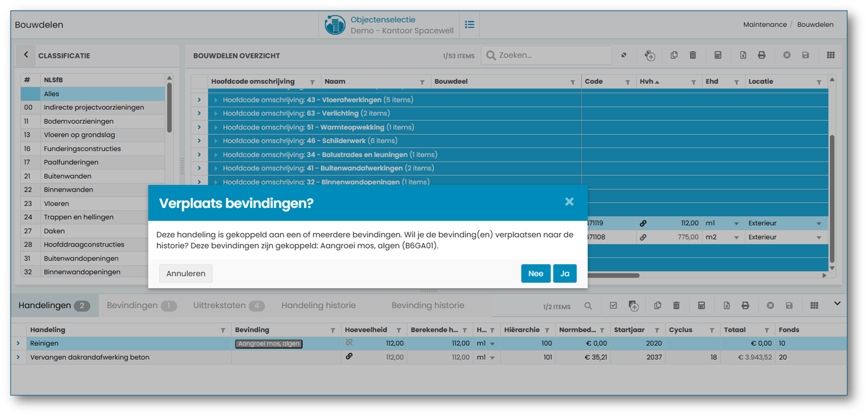Collapse the Classificatie panel with back arrow
This screenshot has height=416, width=868.
click(x=26, y=55)
